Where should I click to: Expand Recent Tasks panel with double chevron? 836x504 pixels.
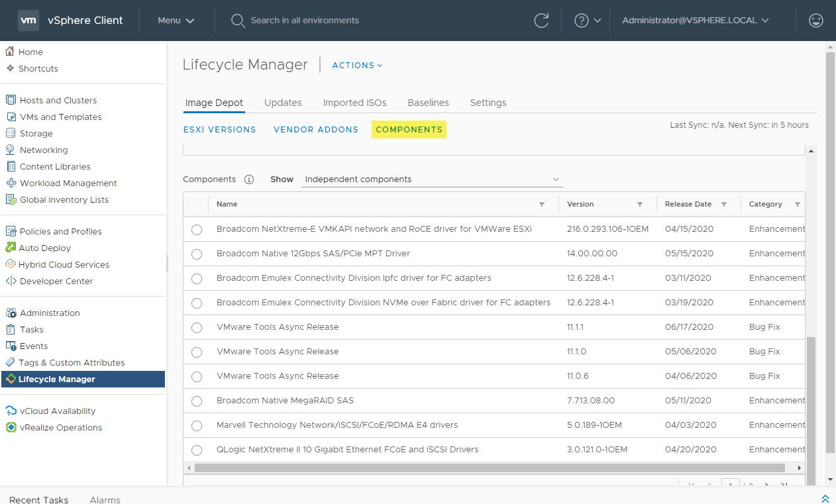(x=825, y=499)
